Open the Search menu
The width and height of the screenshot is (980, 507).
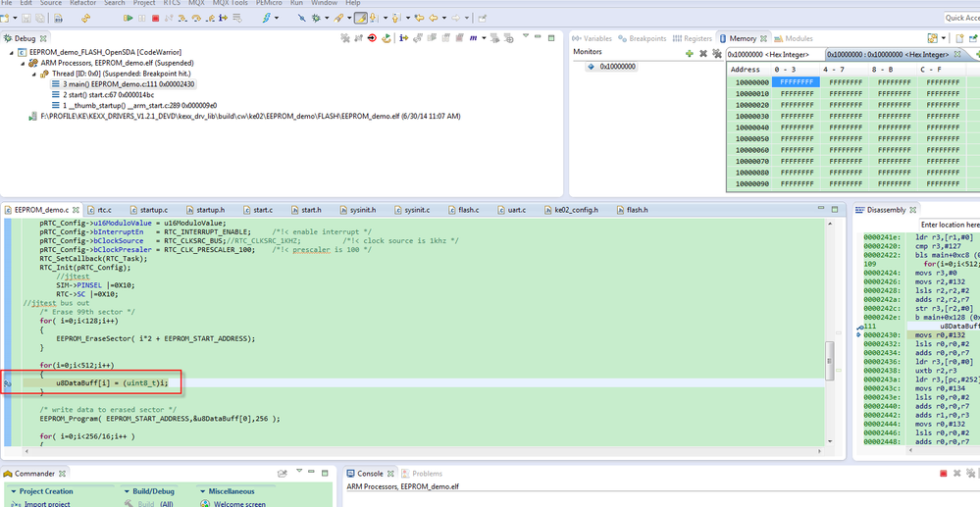coord(115,3)
